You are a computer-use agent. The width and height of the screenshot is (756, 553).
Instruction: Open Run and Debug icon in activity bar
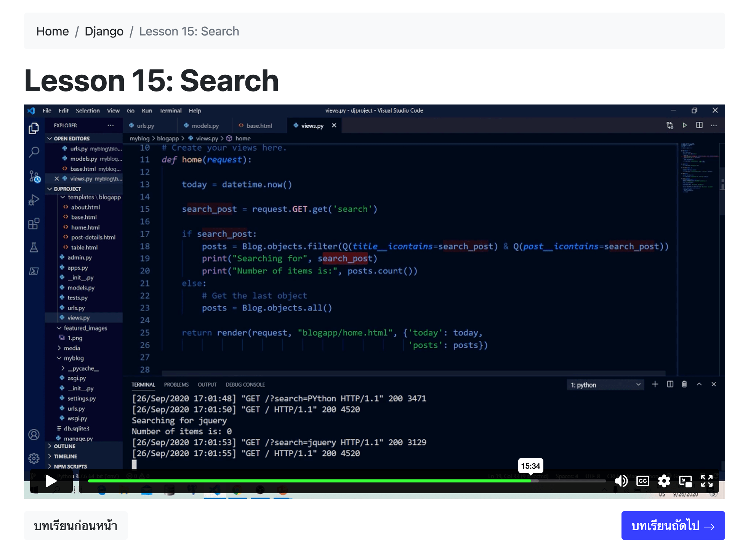[34, 200]
